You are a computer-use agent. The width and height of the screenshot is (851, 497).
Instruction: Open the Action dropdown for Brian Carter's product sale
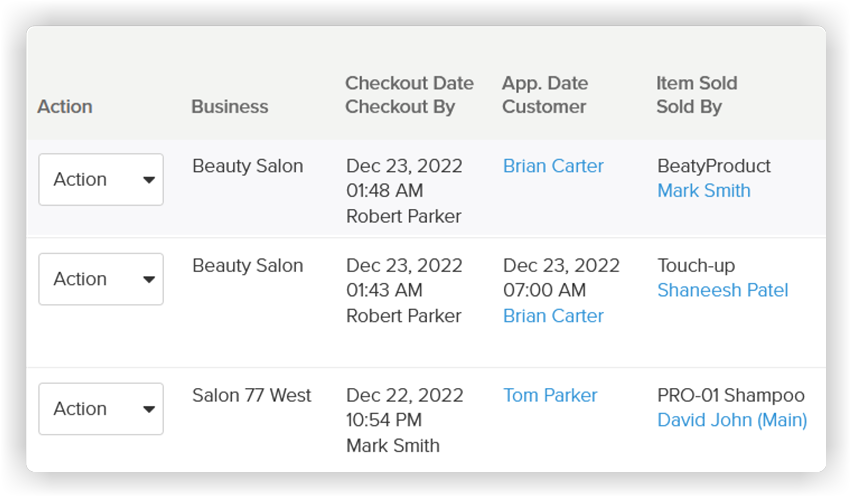(100, 180)
